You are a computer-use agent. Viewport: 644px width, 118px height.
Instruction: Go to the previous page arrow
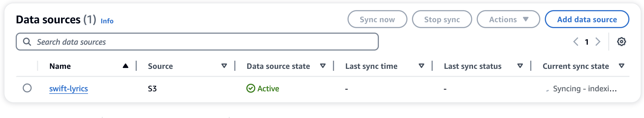pos(576,42)
